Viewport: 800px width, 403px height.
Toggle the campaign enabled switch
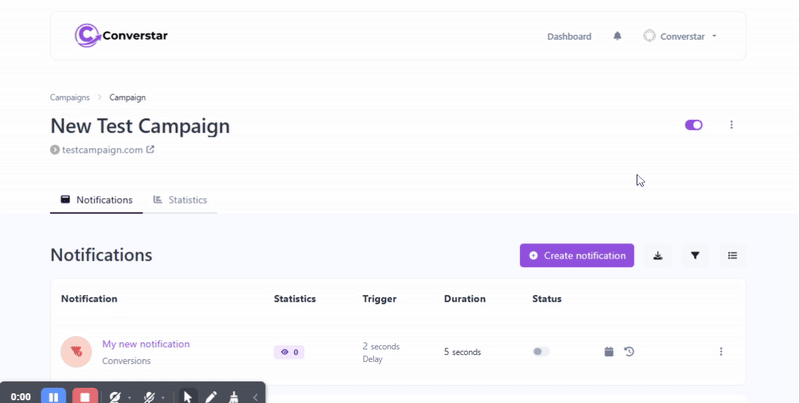point(693,125)
